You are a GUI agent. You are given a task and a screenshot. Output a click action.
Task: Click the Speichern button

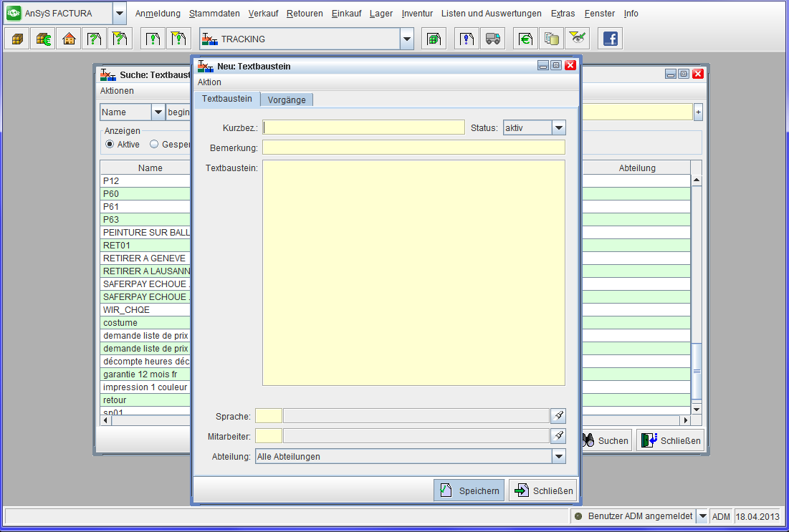point(469,490)
